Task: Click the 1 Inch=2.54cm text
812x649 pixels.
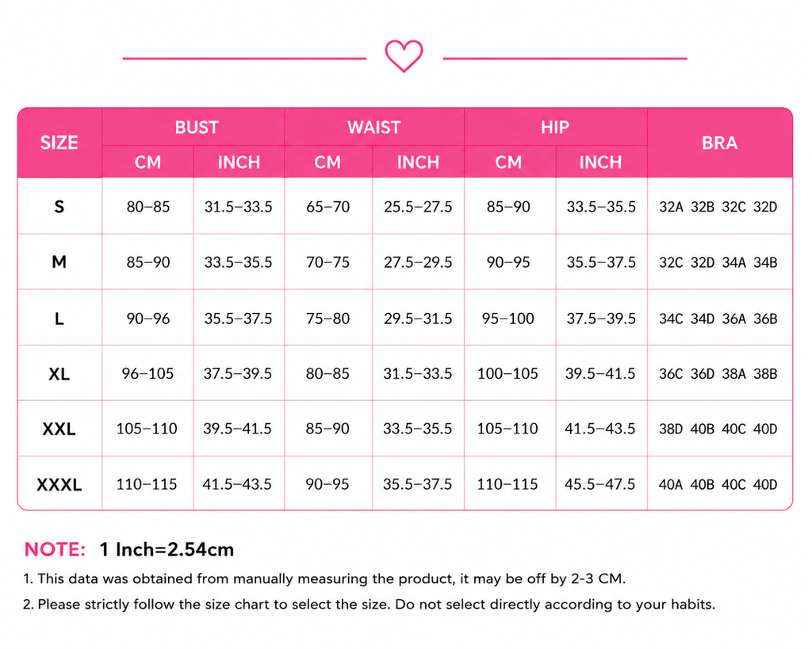Action: point(167,549)
